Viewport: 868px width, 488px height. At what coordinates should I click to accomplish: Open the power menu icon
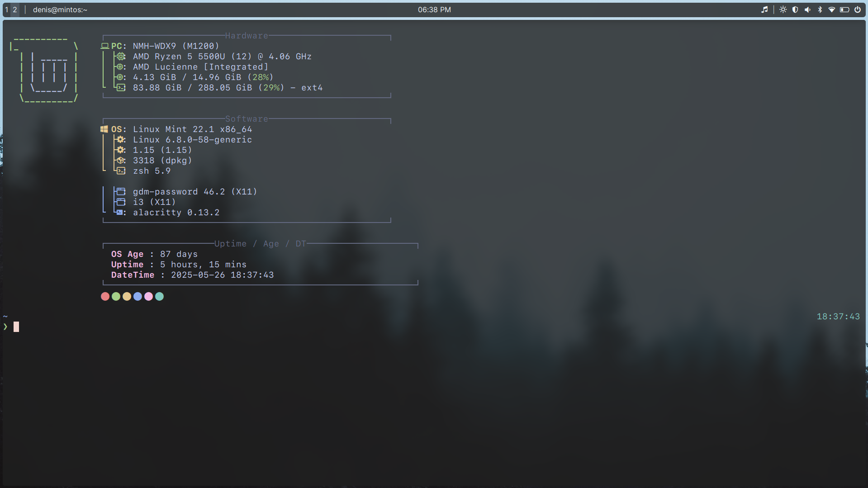coord(858,9)
